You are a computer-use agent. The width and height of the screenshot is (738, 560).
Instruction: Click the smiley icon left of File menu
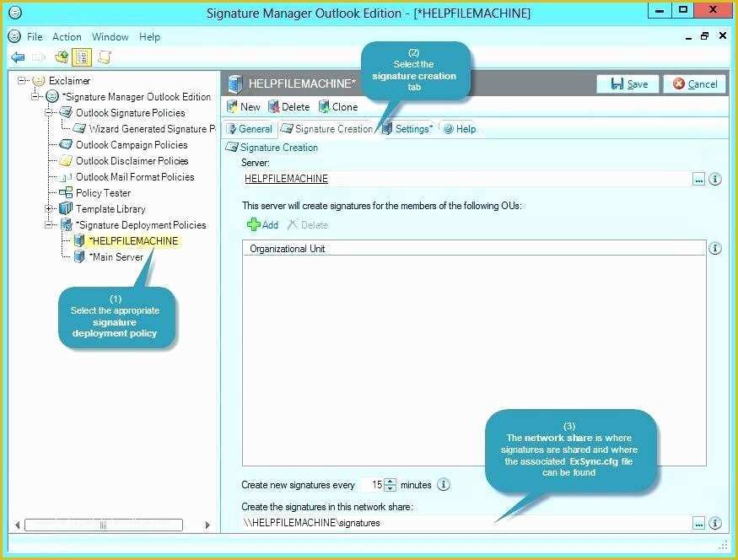click(14, 36)
